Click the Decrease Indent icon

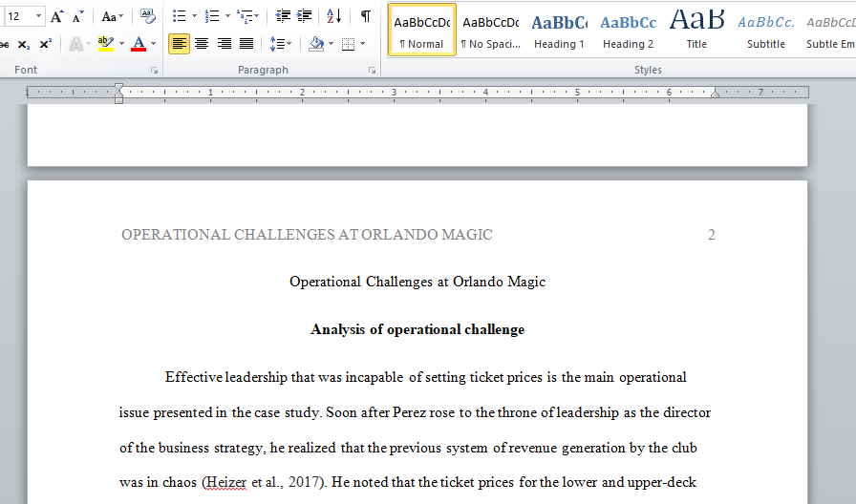[283, 16]
